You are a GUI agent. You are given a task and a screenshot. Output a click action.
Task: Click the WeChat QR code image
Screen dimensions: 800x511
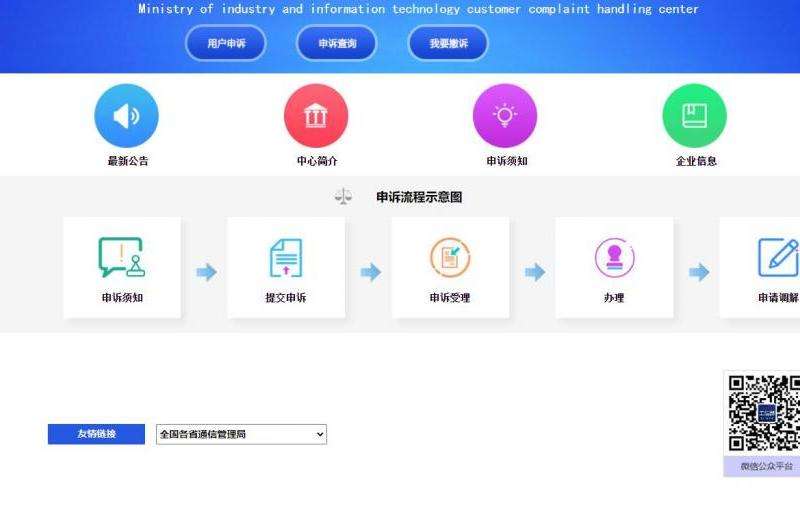(764, 413)
